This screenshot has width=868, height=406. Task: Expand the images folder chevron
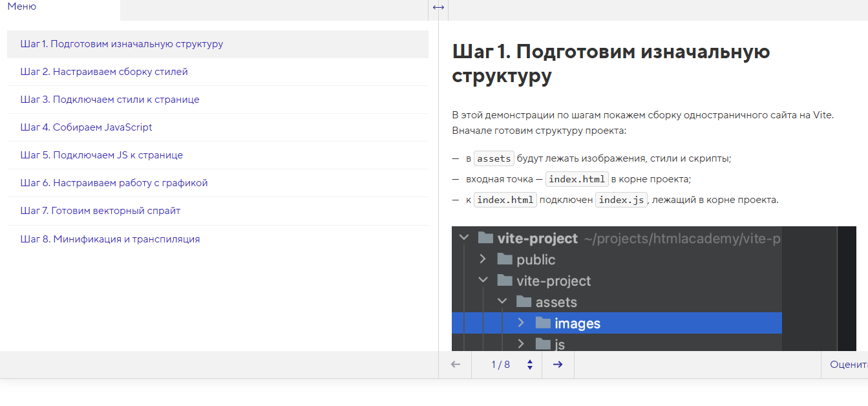click(x=521, y=323)
